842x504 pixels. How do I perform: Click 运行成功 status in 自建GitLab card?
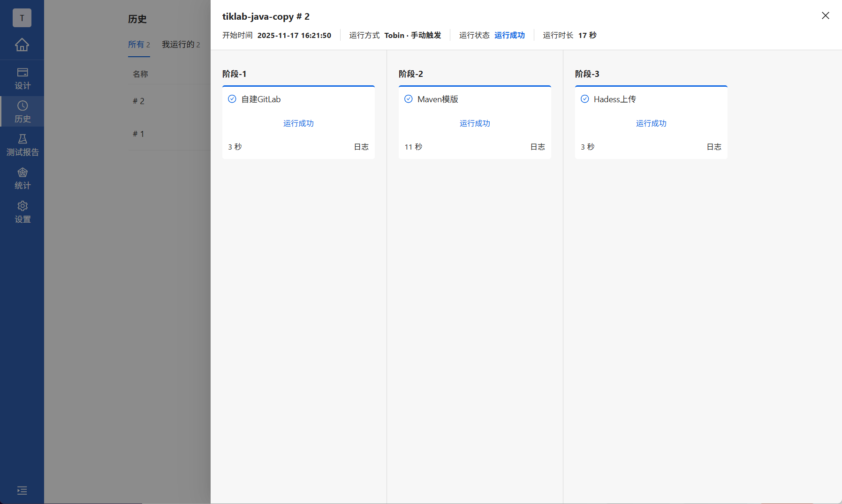(298, 123)
